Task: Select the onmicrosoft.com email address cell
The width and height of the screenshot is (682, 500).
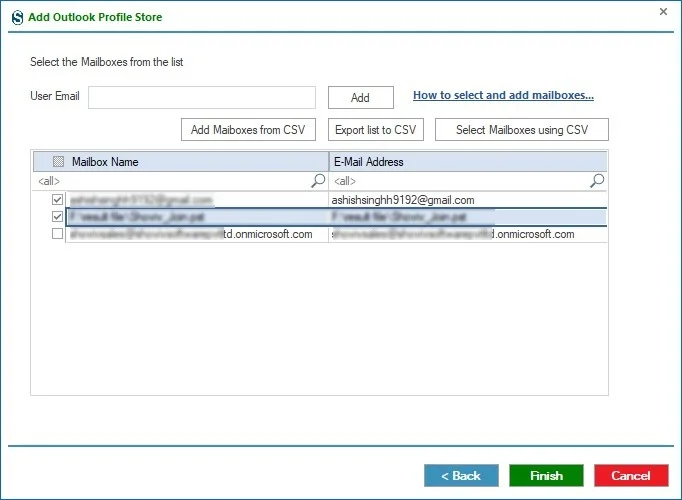Action: [468, 234]
